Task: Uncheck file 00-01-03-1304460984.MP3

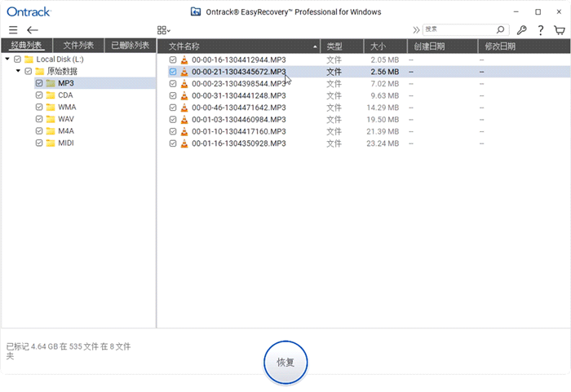Action: [x=173, y=119]
